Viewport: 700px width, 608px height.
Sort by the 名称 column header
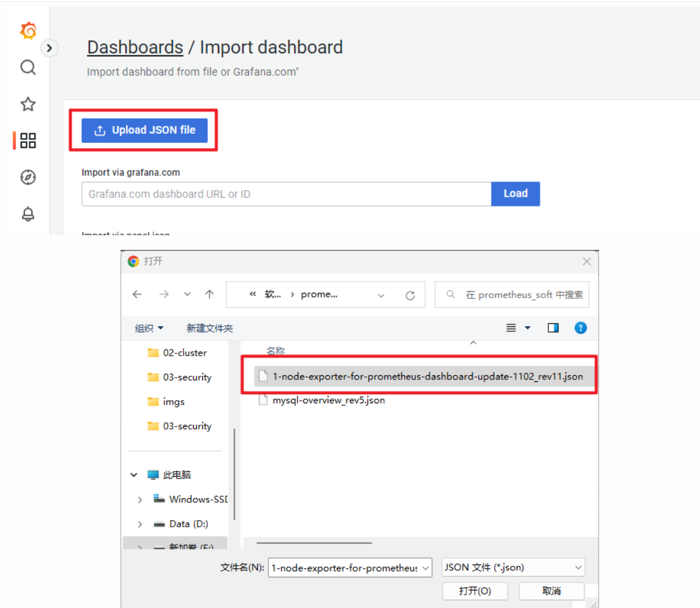pyautogui.click(x=276, y=351)
